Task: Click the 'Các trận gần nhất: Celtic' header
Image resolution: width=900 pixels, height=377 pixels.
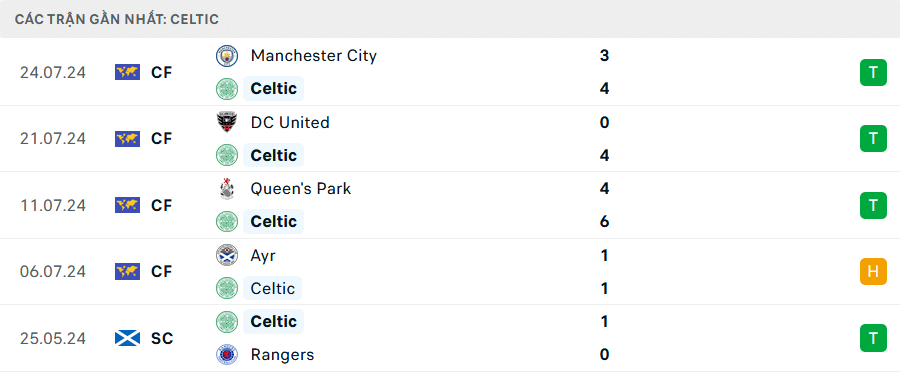Action: (x=117, y=19)
